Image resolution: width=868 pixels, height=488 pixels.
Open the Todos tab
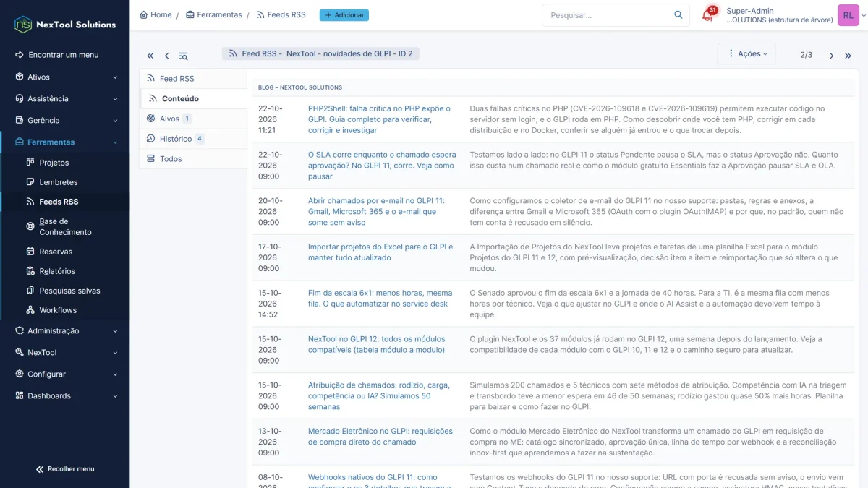pos(193,159)
